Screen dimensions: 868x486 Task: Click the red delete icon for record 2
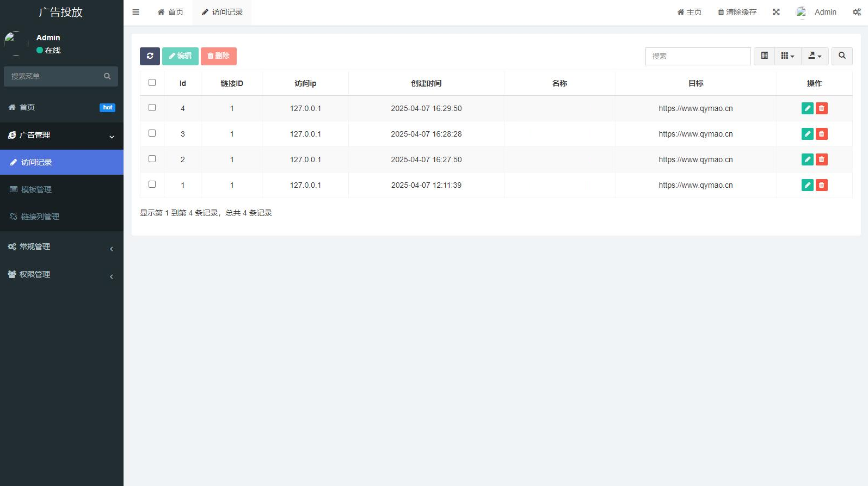coord(822,159)
